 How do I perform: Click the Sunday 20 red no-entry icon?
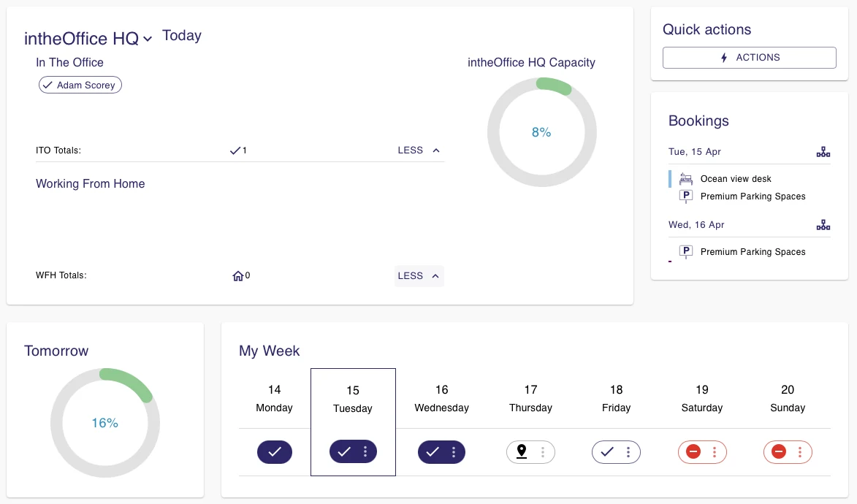pos(779,452)
